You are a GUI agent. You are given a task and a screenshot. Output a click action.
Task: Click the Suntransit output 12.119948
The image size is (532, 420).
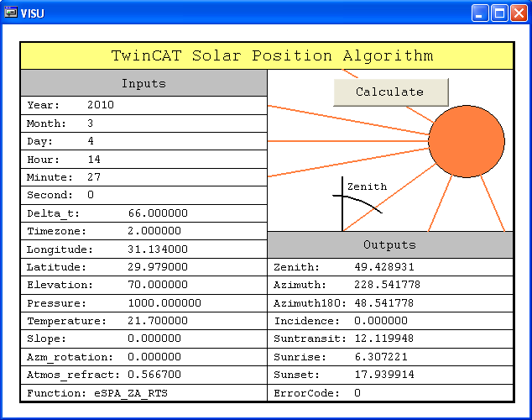point(384,339)
